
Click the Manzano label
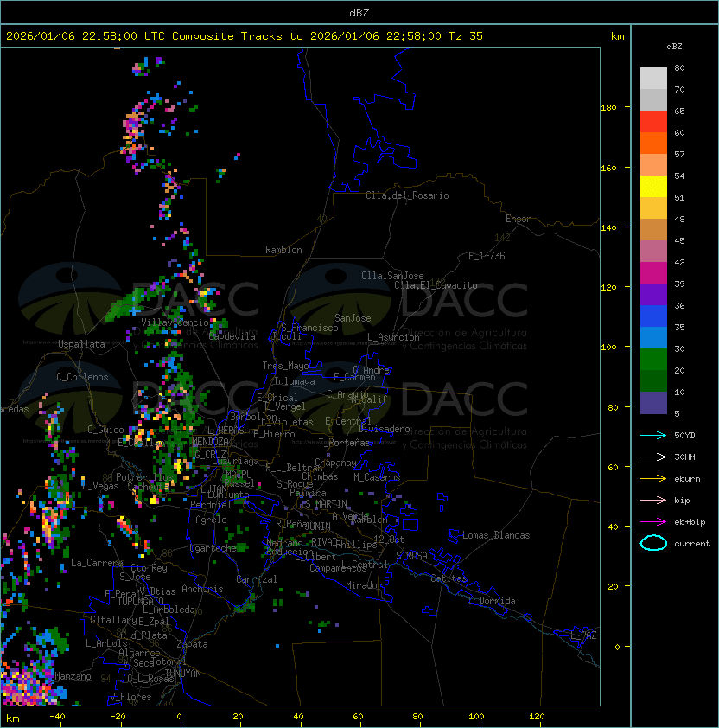coord(73,676)
